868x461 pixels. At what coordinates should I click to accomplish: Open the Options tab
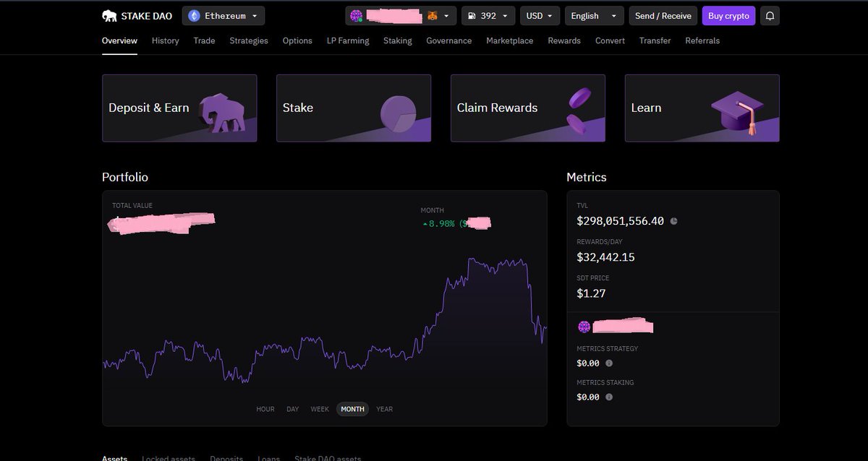(297, 40)
